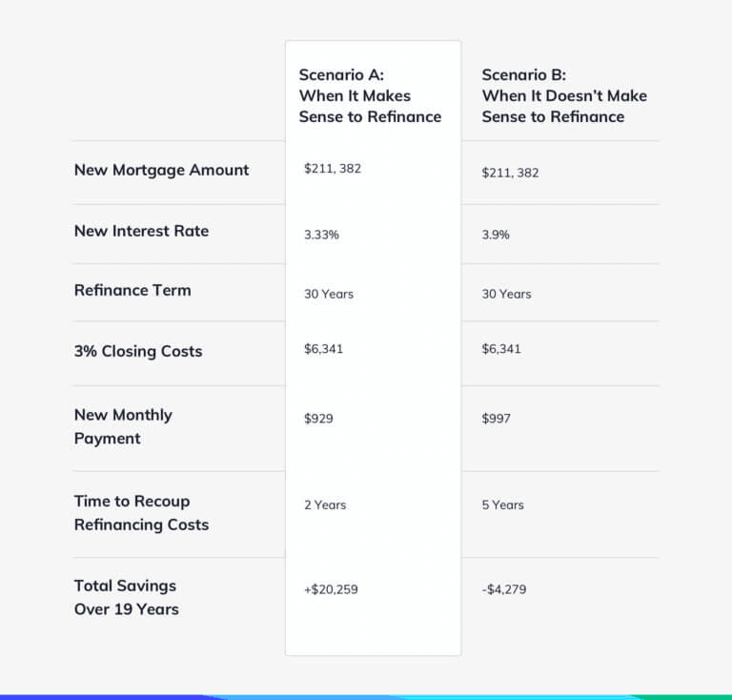
Task: Click the 3% Closing Costs row label
Action: pos(138,351)
